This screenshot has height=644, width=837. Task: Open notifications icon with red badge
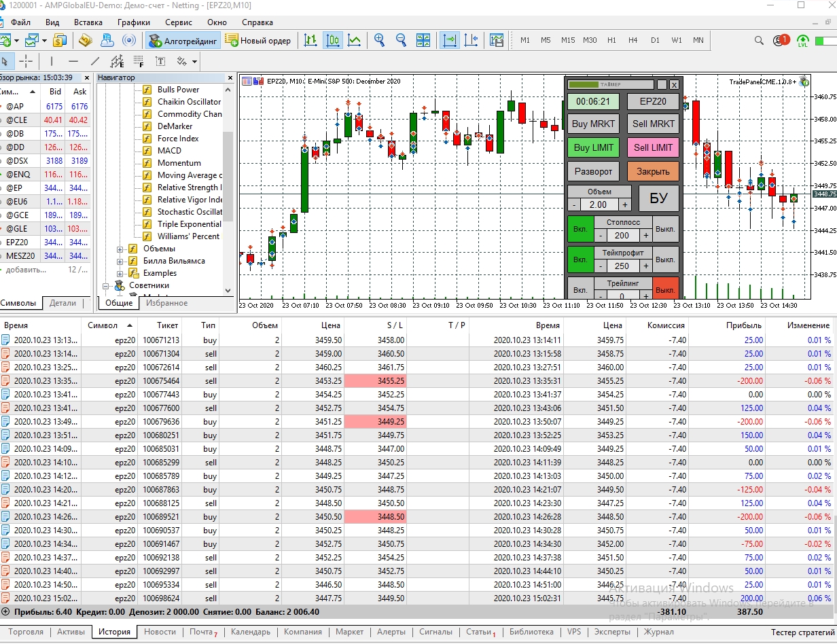pos(781,41)
